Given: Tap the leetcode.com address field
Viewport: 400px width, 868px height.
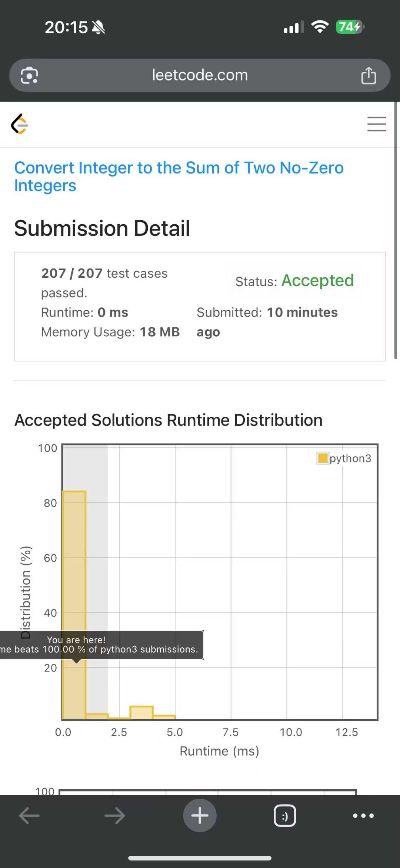Looking at the screenshot, I should 200,75.
